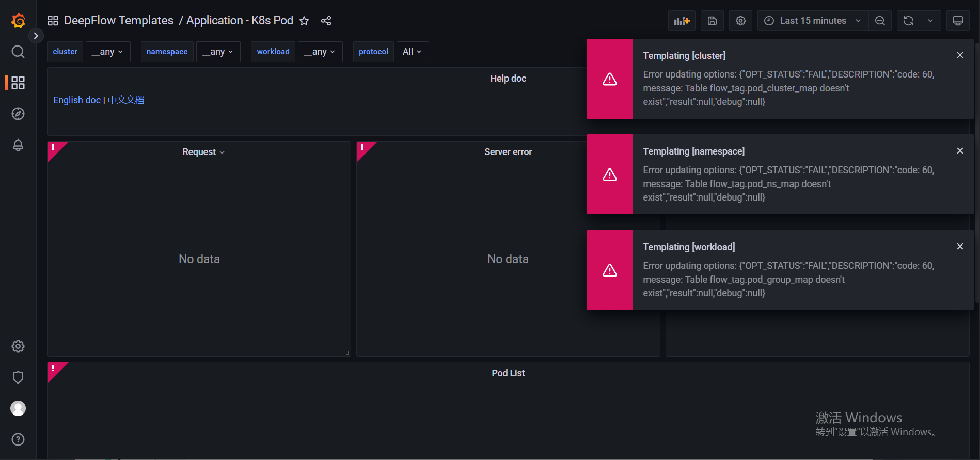Click the dashboard grid icon beside title
The width and height of the screenshot is (980, 460).
pyautogui.click(x=53, y=21)
